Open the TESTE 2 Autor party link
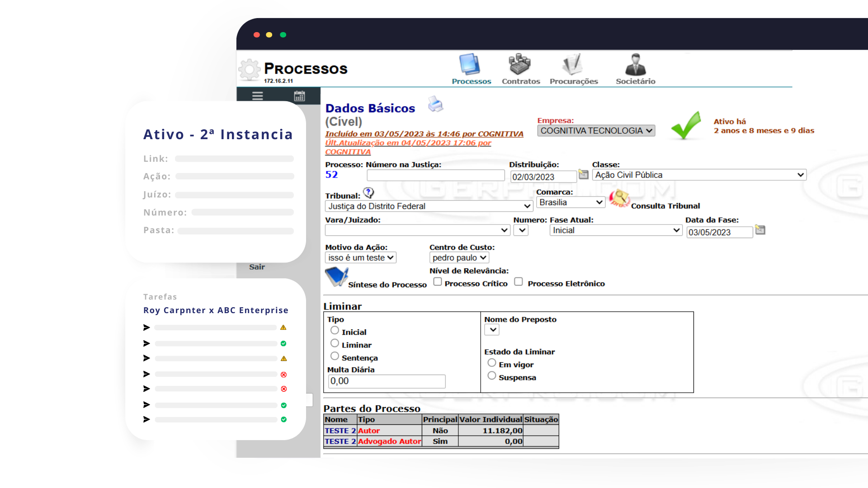 coord(340,431)
